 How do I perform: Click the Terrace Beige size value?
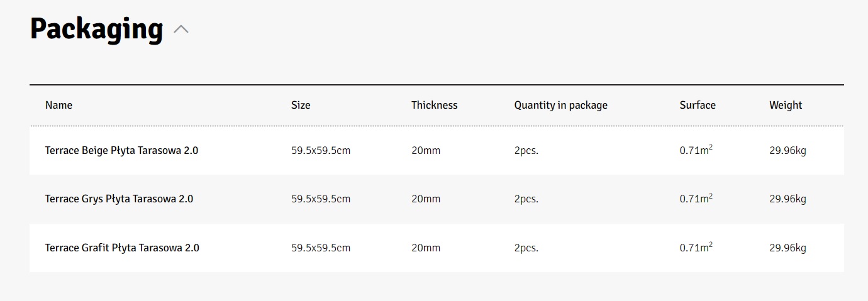point(320,150)
